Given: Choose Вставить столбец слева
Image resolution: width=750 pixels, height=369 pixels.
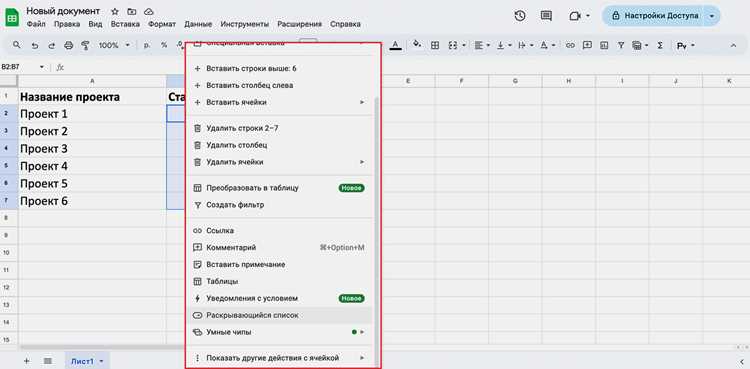Looking at the screenshot, I should tap(279, 85).
